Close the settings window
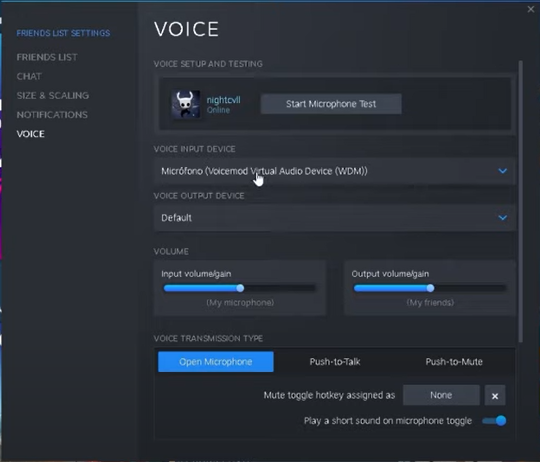Image resolution: width=540 pixels, height=462 pixels. click(531, 9)
